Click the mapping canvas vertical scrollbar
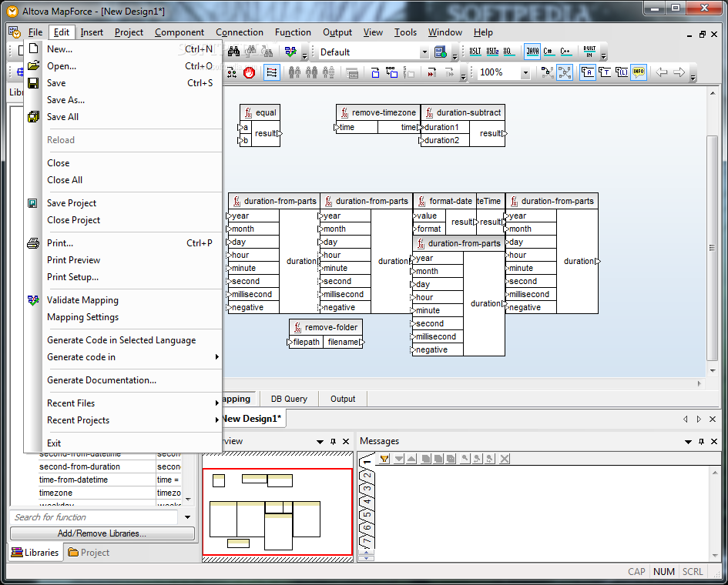The image size is (728, 585). pos(713,248)
